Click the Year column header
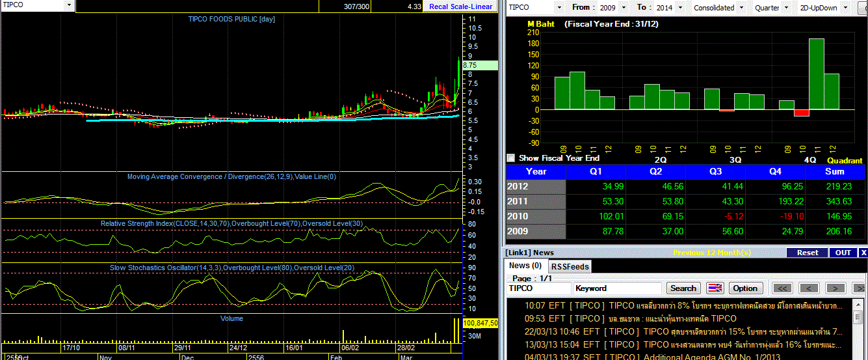The width and height of the screenshot is (868, 360). pos(536,172)
